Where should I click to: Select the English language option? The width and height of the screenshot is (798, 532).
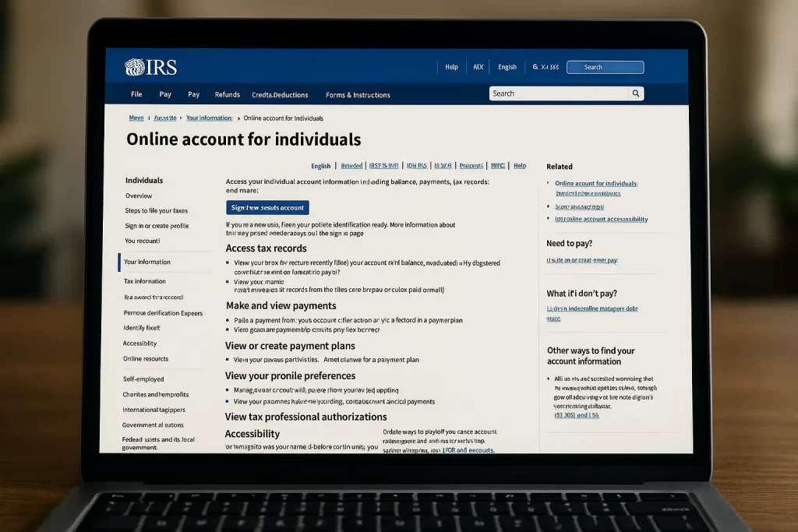click(507, 66)
